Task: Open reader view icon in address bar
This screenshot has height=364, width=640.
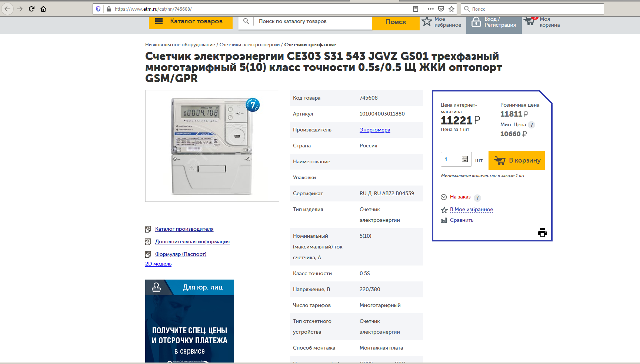Action: [x=416, y=9]
